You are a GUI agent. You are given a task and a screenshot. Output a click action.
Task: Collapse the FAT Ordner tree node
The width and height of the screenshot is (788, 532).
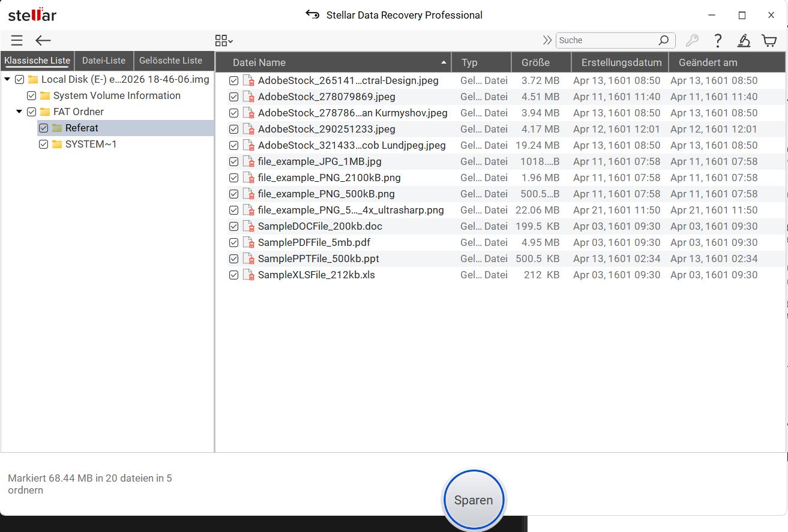(19, 112)
